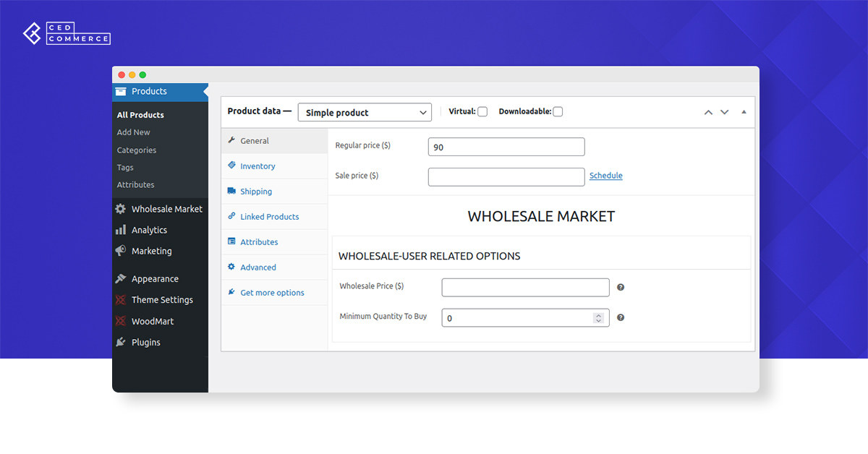Click the Advanced gear icon
868x454 pixels.
(231, 267)
